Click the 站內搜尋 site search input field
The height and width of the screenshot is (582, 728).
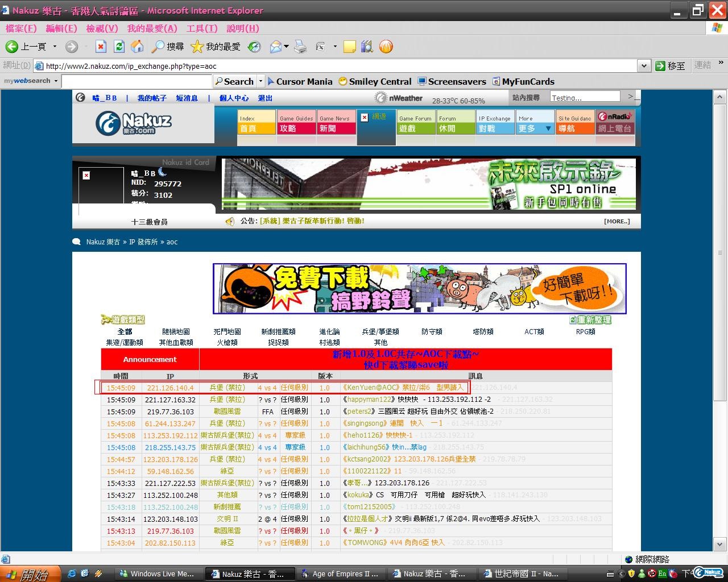click(x=585, y=98)
